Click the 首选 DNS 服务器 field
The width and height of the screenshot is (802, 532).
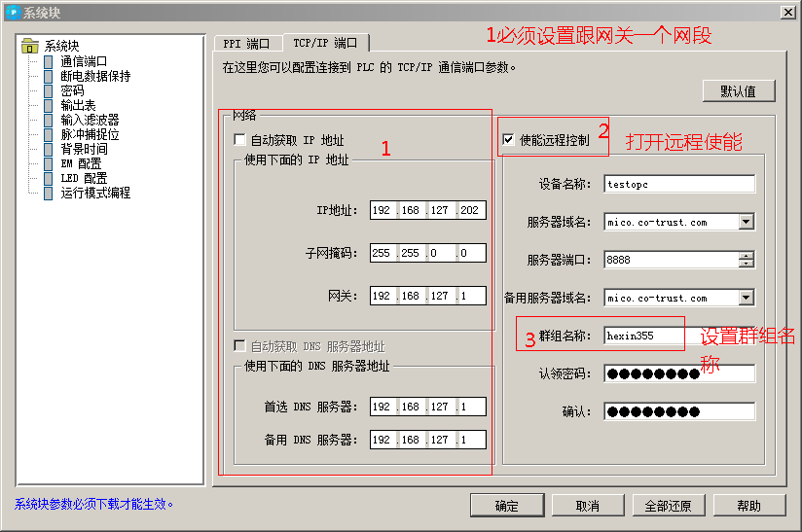click(x=428, y=407)
